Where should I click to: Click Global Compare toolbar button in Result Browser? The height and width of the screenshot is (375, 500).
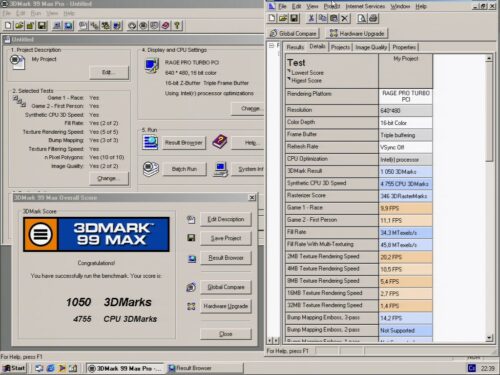293,33
